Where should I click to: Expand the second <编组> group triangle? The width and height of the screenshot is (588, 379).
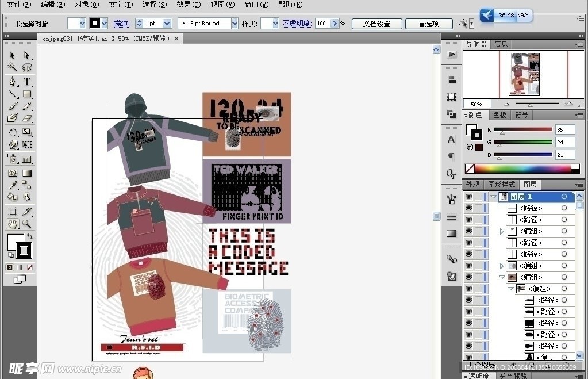[502, 266]
